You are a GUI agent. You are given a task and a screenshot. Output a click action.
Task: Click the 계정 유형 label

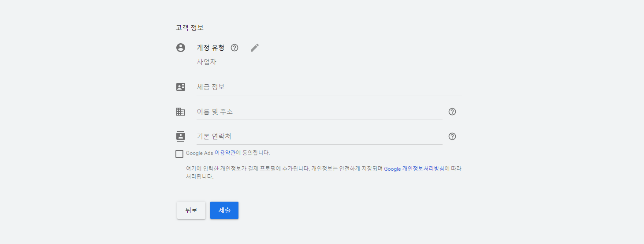tap(211, 48)
